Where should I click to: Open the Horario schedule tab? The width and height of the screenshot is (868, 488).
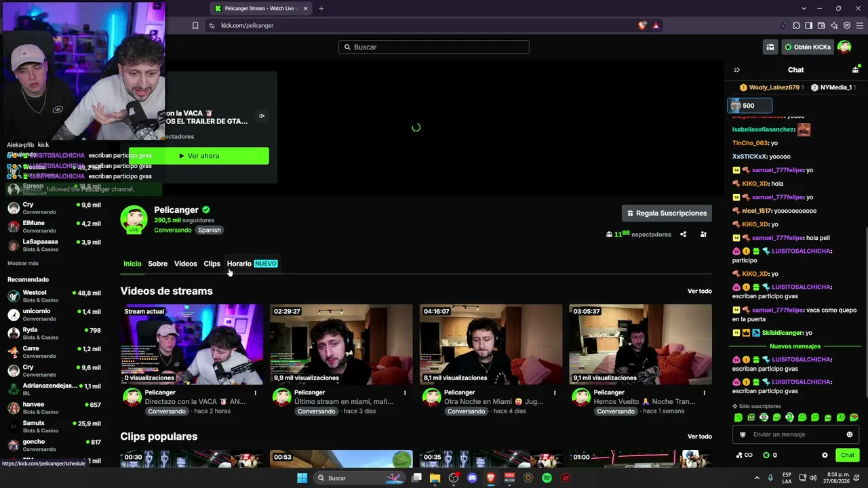coord(252,264)
